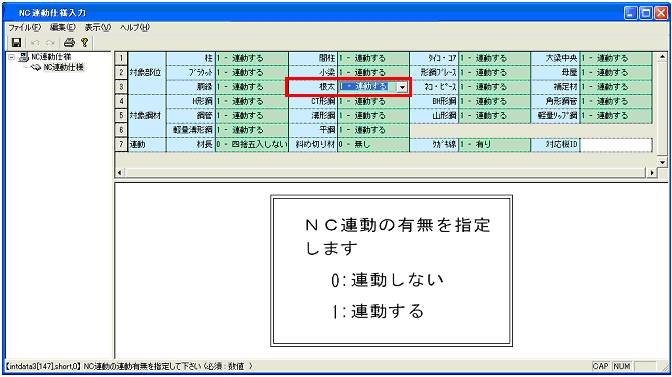Image resolution: width=672 pixels, height=377 pixels.
Task: Click the grid's vertical scrollbar down arrow
Action: (x=663, y=162)
